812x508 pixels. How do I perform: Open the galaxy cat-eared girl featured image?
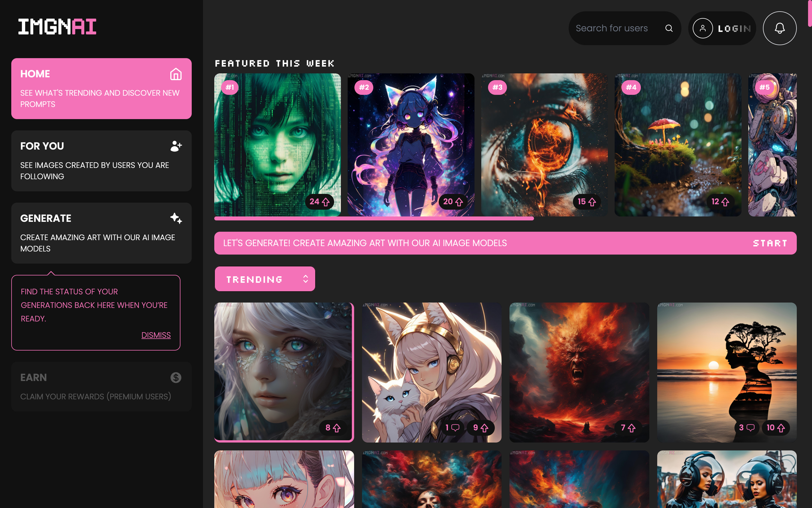pos(411,145)
